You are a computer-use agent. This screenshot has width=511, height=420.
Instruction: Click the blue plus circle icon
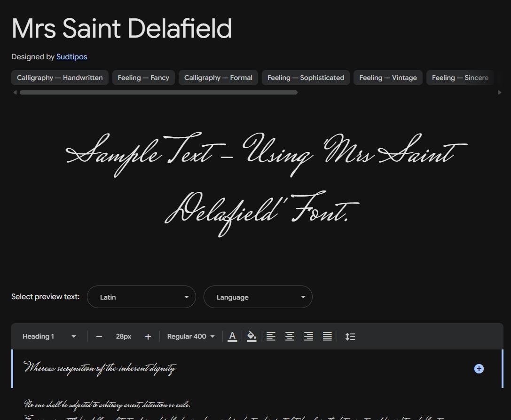click(479, 369)
